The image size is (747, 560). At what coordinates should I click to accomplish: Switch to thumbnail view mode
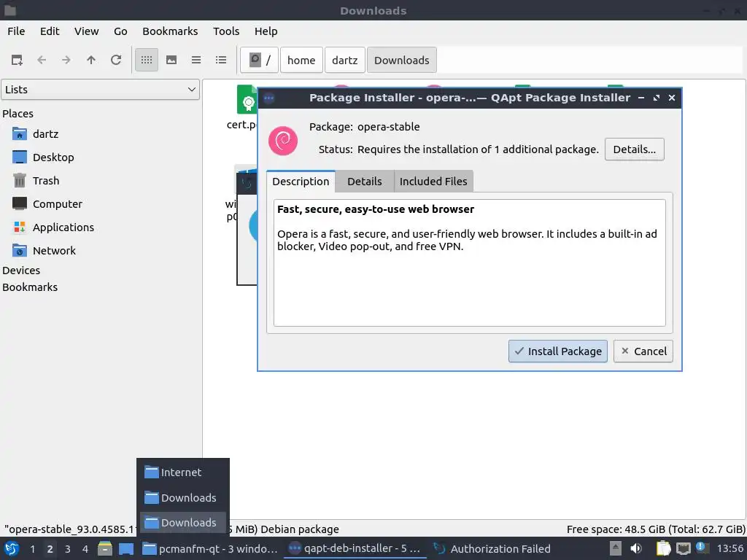pos(171,60)
